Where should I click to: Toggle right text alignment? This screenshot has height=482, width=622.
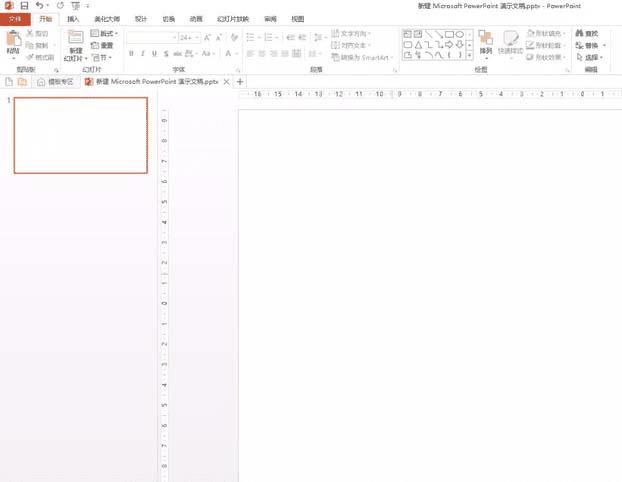coord(273,54)
